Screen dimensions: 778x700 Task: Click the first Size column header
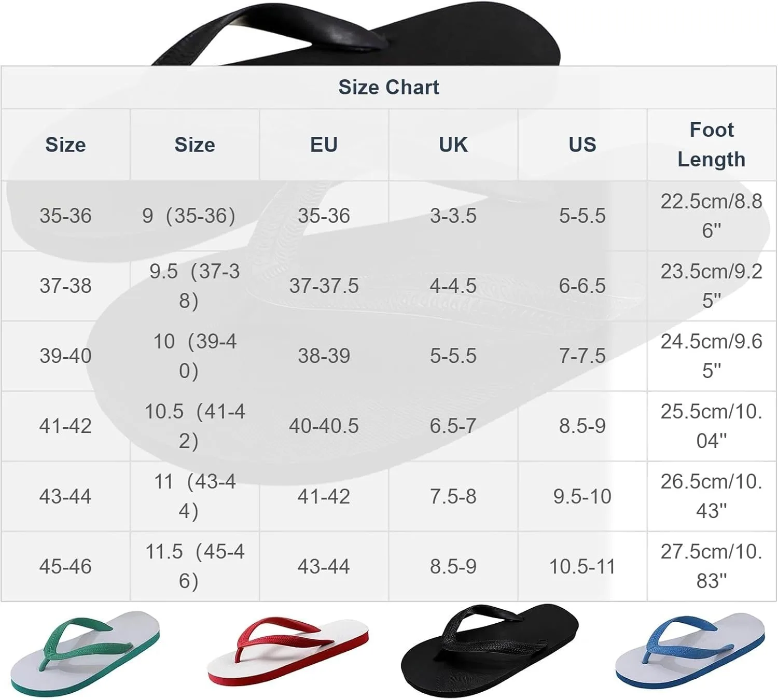coord(65,145)
